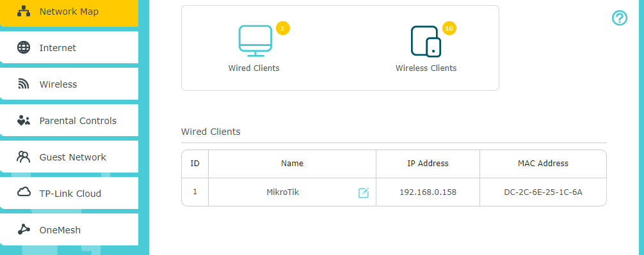Click the MikroTik name cell
Screen dimensions: 644x255
(x=292, y=192)
